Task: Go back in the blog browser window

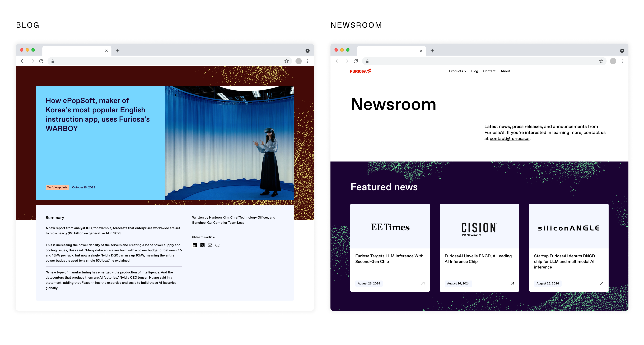Action: [x=23, y=61]
